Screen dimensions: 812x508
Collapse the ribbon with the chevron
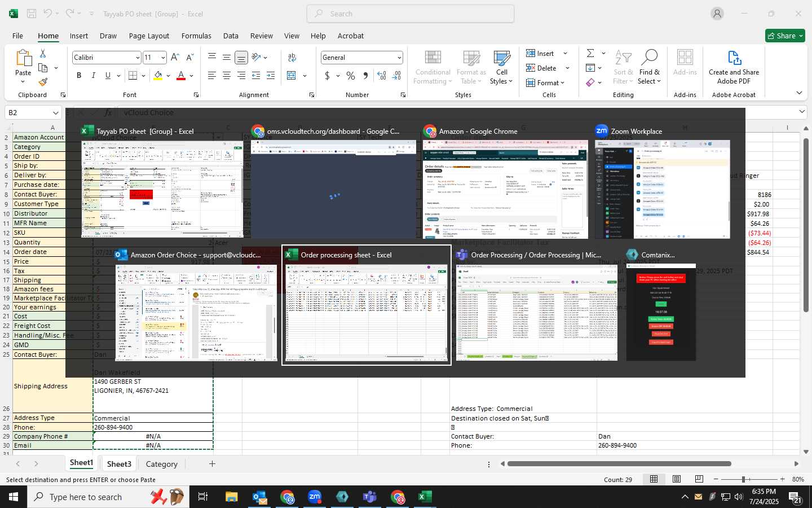(x=799, y=93)
